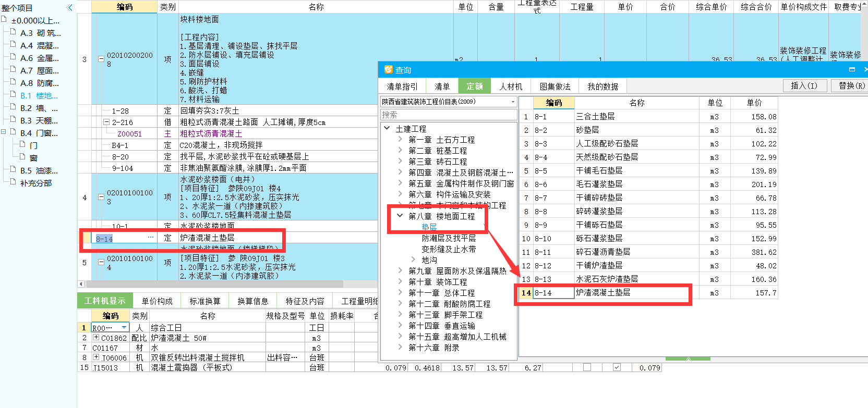The image size is (868, 408).
Task: Click the page icon beside A.8 防腐
Action: (x=13, y=82)
